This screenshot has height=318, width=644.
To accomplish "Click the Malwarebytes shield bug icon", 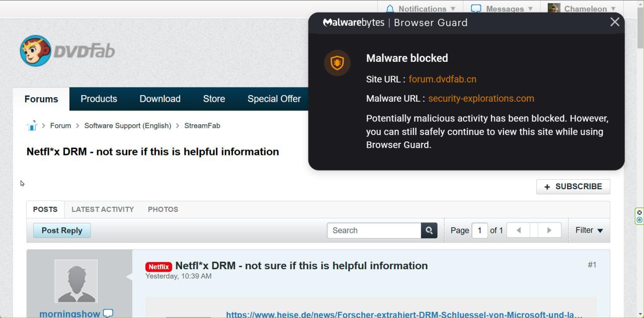I will [337, 63].
